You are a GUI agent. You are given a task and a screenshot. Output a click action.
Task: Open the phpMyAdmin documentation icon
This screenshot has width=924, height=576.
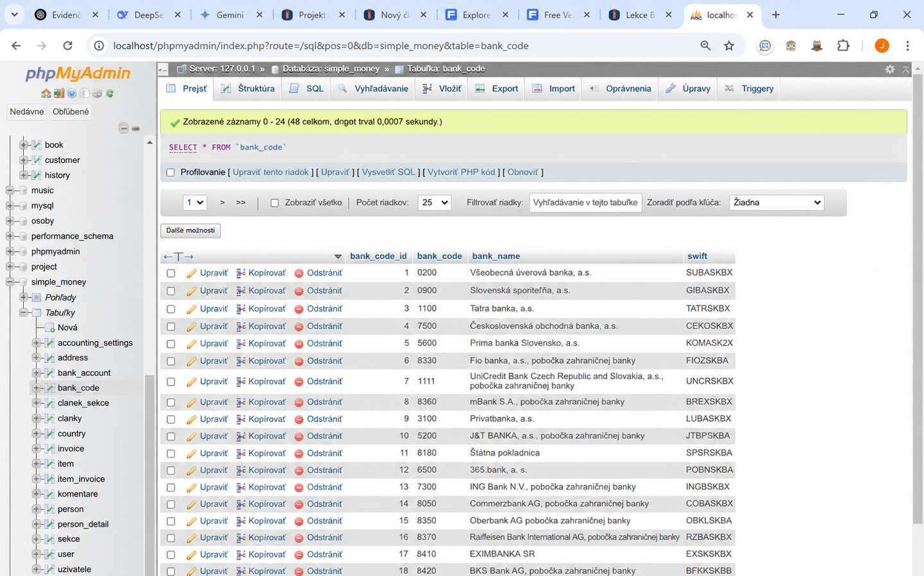click(x=72, y=94)
